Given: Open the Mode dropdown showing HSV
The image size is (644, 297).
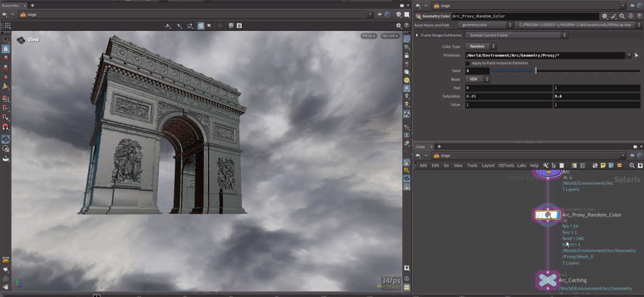Looking at the screenshot, I should 478,80.
